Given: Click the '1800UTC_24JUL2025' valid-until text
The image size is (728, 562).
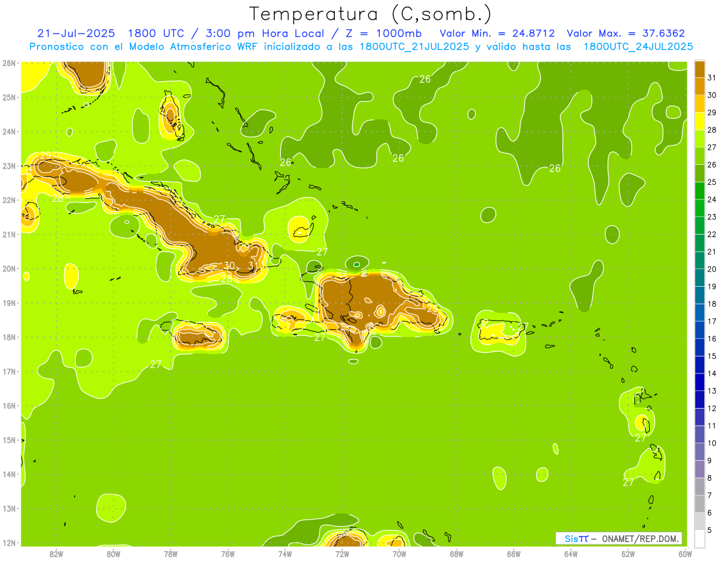Looking at the screenshot, I should (x=638, y=46).
